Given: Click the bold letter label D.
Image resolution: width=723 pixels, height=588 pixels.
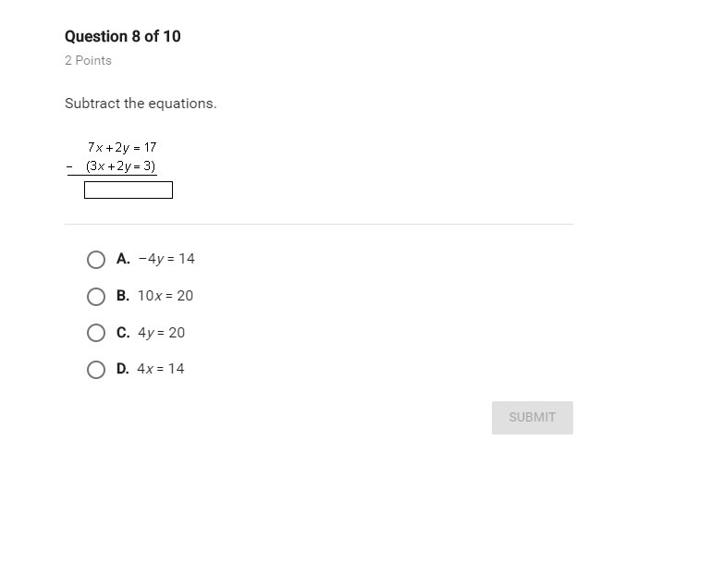Looking at the screenshot, I should 123,369.
